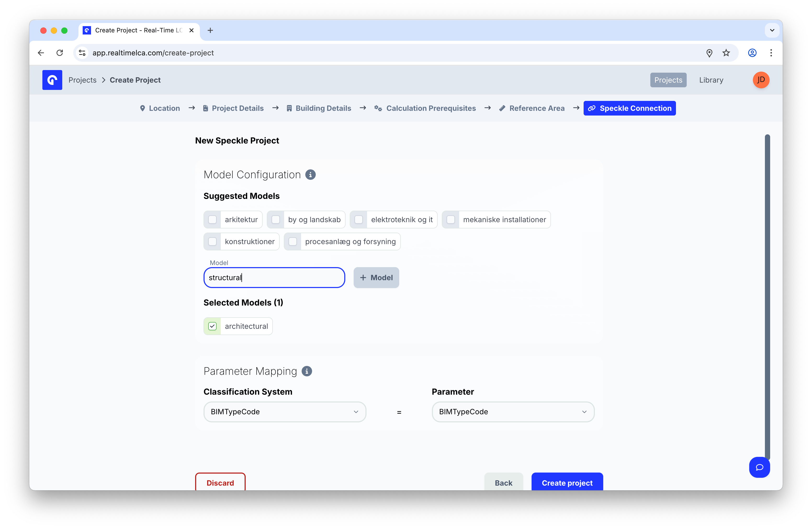Open the Projects nav button
Viewport: 812px width, 529px height.
tap(668, 80)
